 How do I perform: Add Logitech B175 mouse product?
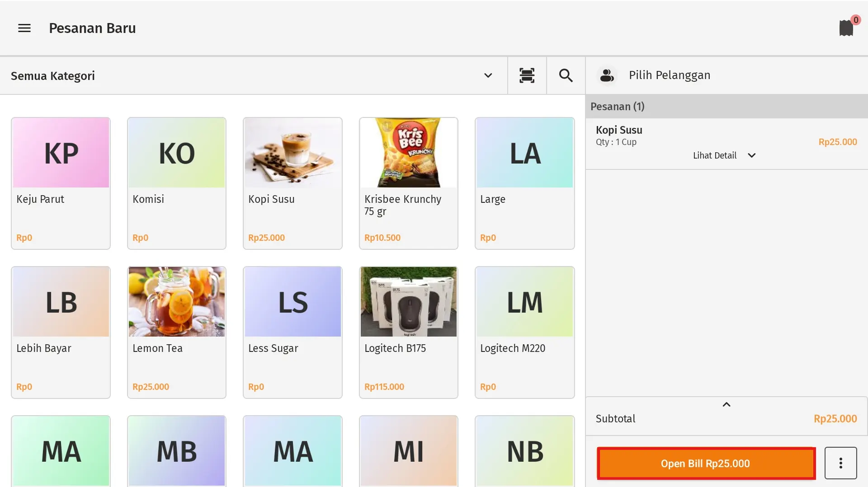click(408, 332)
